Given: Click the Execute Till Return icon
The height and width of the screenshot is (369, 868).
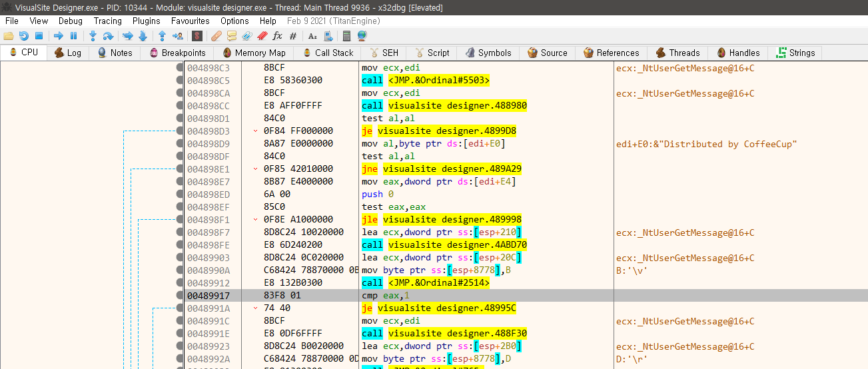Looking at the screenshot, I should [x=162, y=36].
